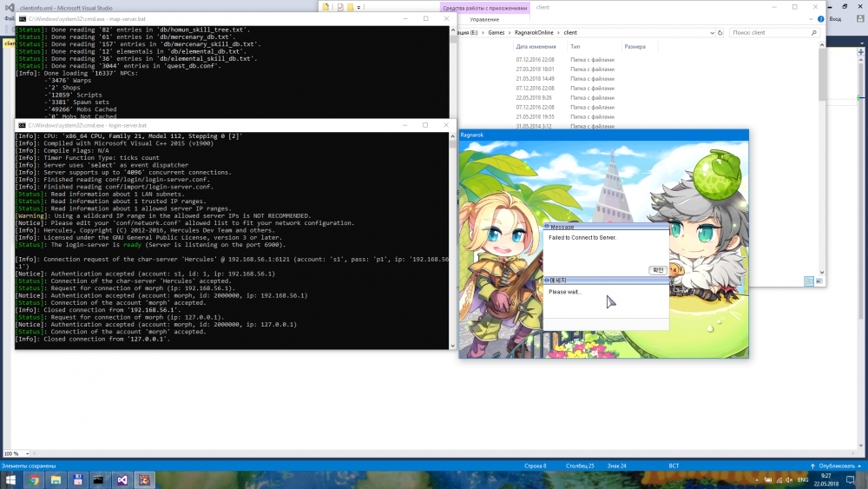The width and height of the screenshot is (868, 489).
Task: Open the address bar history dropdown
Action: (712, 33)
